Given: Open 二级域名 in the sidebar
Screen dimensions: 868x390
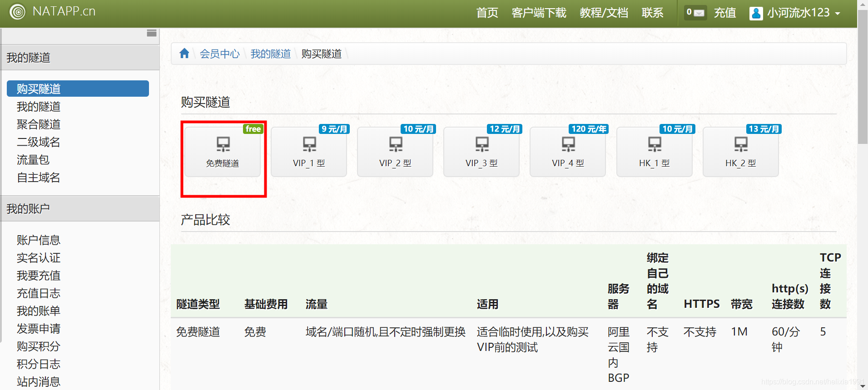Looking at the screenshot, I should click(39, 142).
